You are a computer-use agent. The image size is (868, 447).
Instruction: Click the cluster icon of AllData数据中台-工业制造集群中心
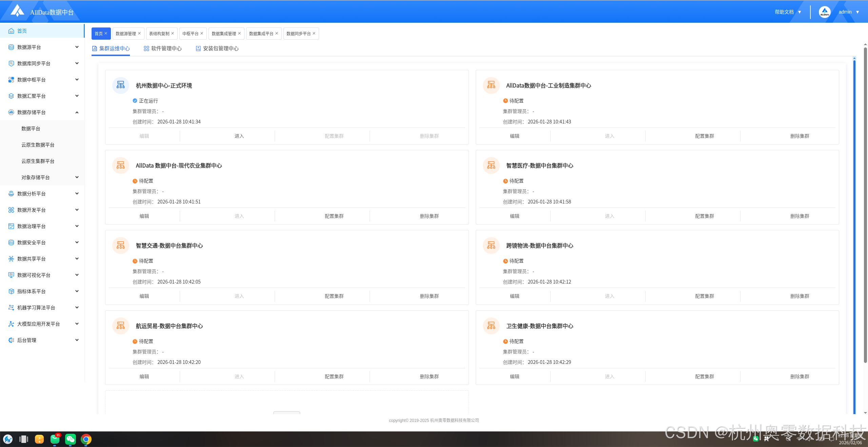pyautogui.click(x=491, y=85)
